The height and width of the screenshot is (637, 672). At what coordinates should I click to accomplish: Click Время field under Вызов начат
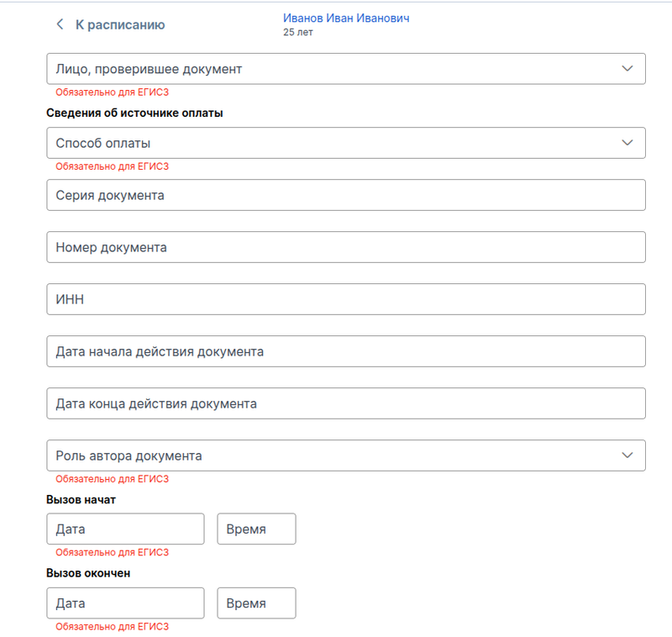click(x=256, y=529)
